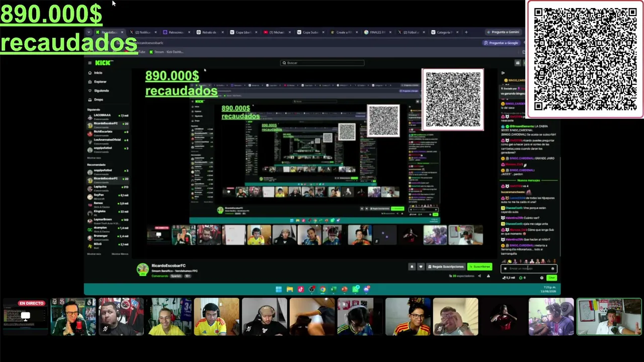Image resolution: width=644 pixels, height=362 pixels.
Task: Click taskbar clock and date
Action: click(549, 289)
